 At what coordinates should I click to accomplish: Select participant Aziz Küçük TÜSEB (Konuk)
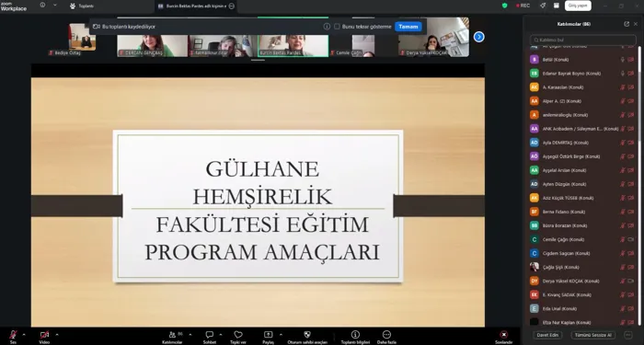tap(582, 198)
